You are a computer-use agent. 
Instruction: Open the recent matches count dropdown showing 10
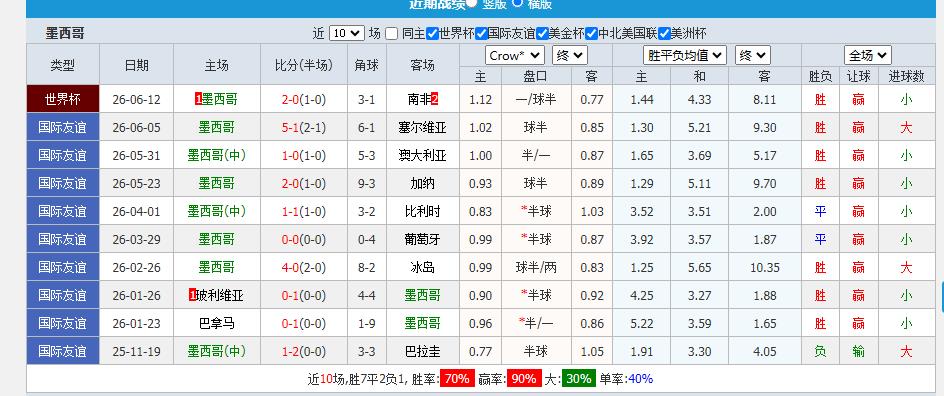pos(347,33)
